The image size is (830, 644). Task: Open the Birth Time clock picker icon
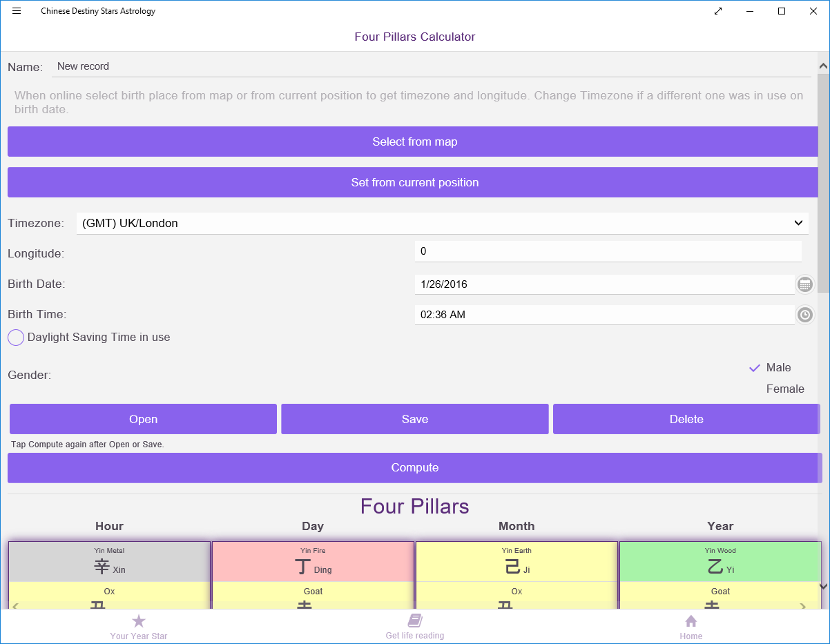pos(805,315)
